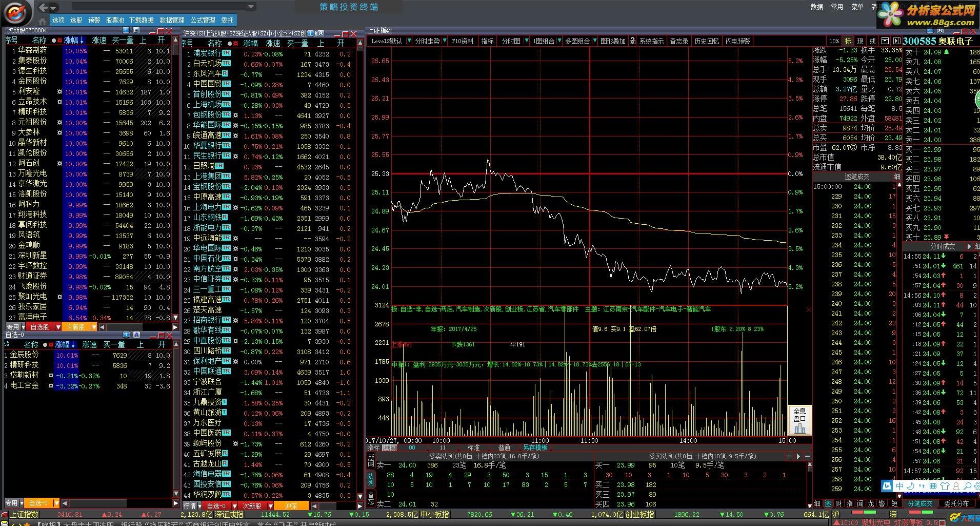Toggle the 10% scale button
980x526 pixels.
(834, 41)
